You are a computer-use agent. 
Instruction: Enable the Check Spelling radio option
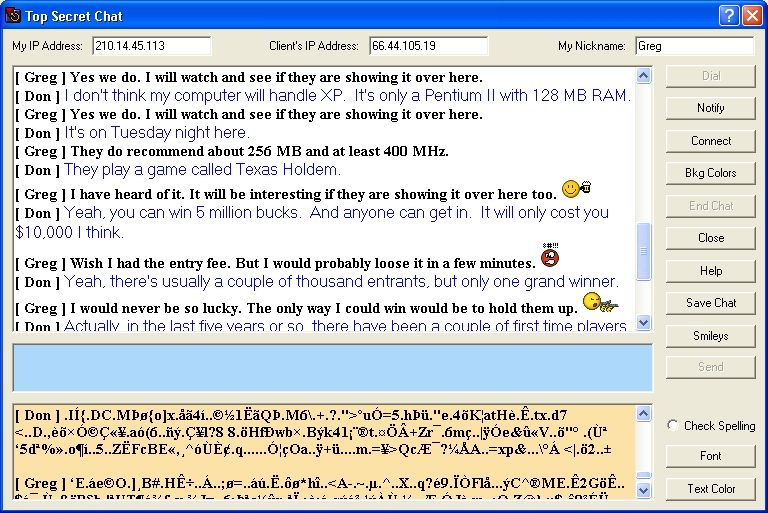[673, 425]
